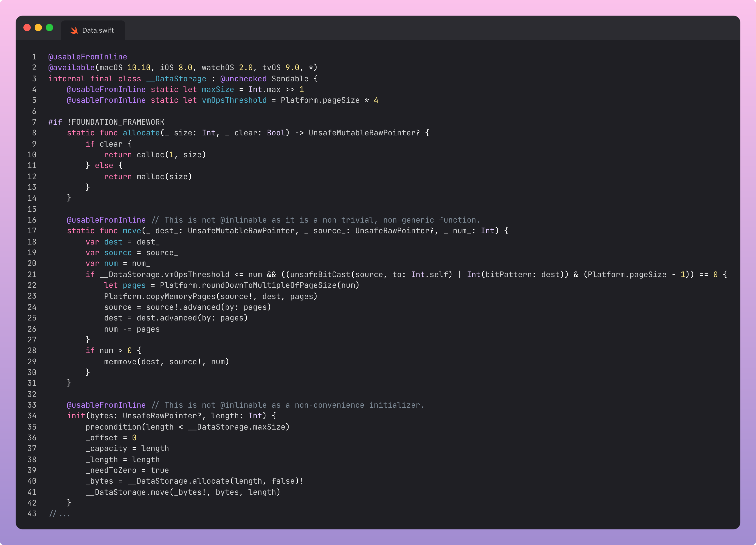Click the red close window button
Viewport: 756px width, 545px height.
pos(27,28)
